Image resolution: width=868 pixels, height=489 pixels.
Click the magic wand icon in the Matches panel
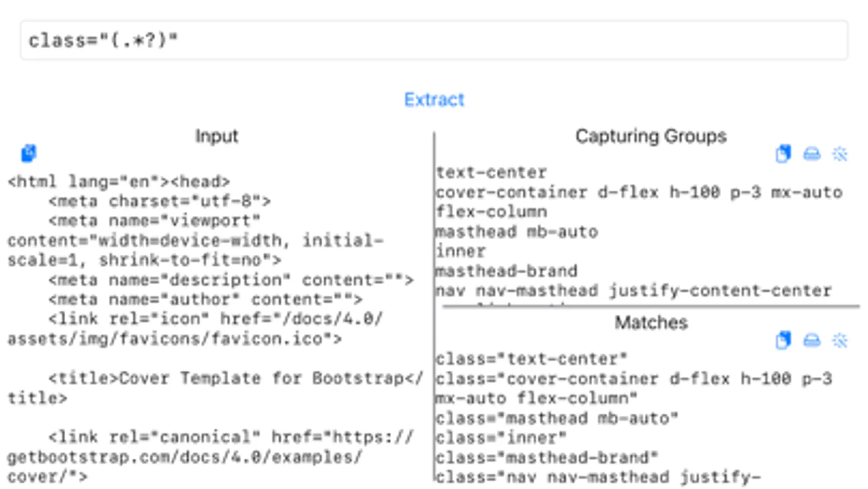tap(840, 341)
